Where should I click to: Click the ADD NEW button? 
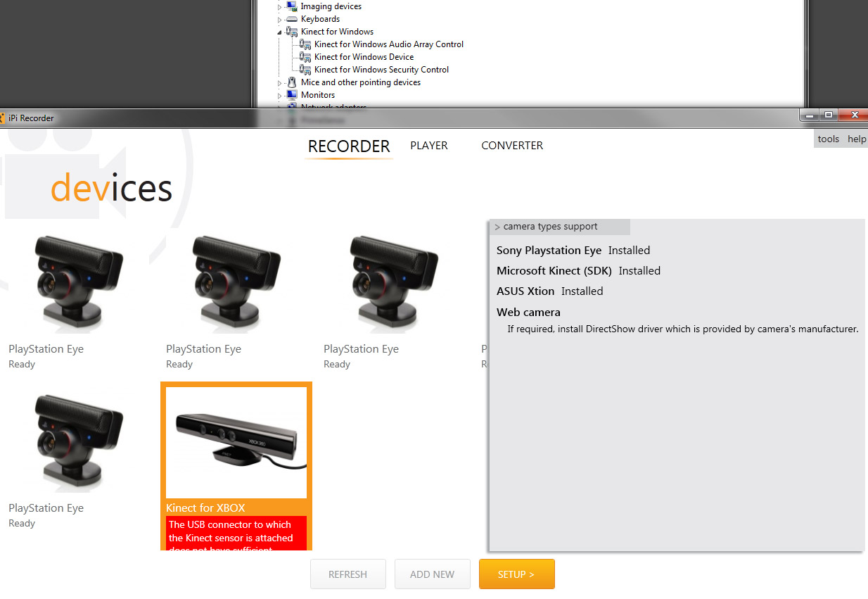pyautogui.click(x=432, y=574)
